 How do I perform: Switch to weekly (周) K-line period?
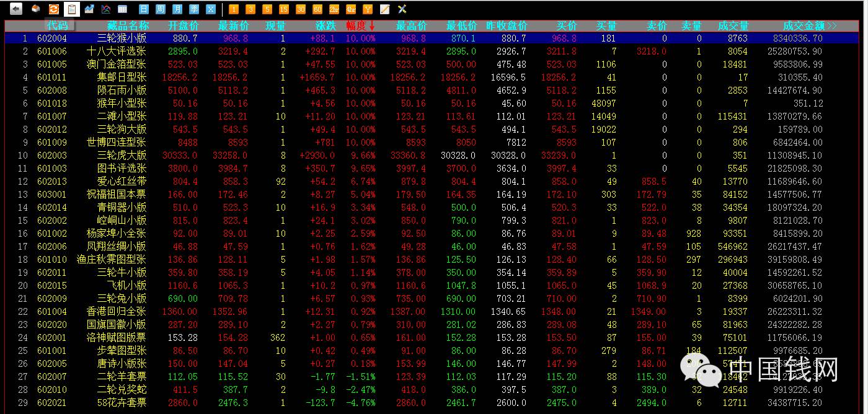pos(161,9)
